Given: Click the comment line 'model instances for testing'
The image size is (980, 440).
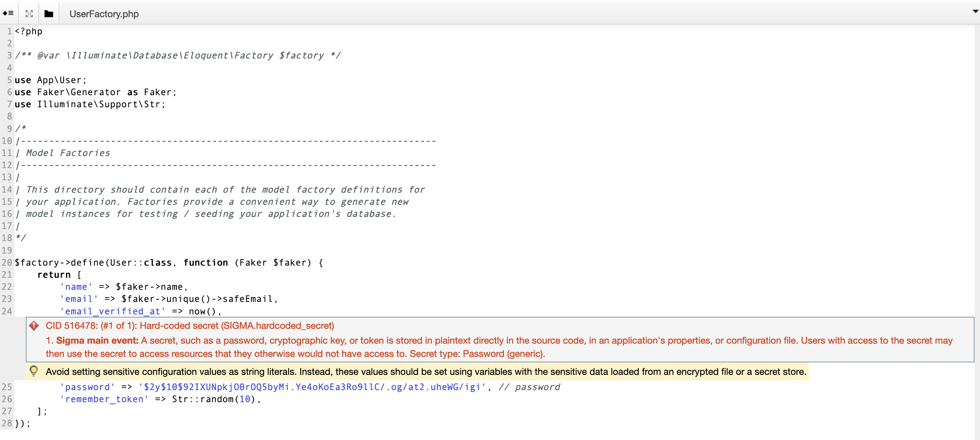Looking at the screenshot, I should 211,214.
